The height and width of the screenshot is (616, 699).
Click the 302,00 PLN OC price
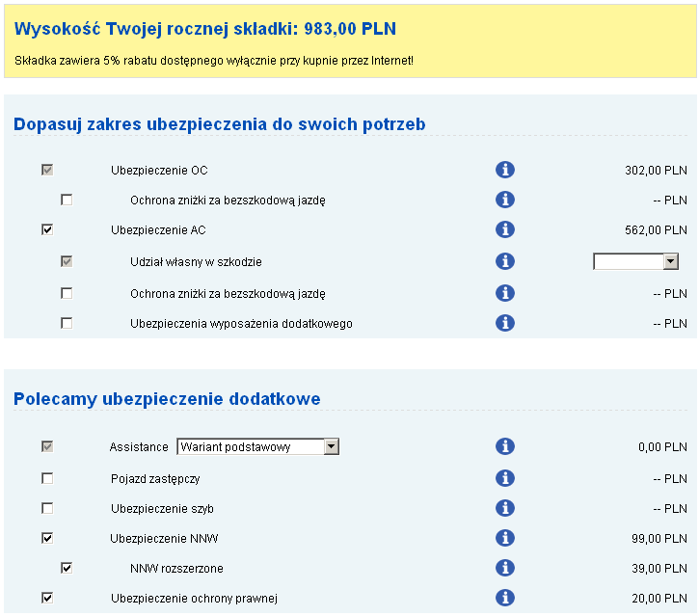click(x=656, y=171)
